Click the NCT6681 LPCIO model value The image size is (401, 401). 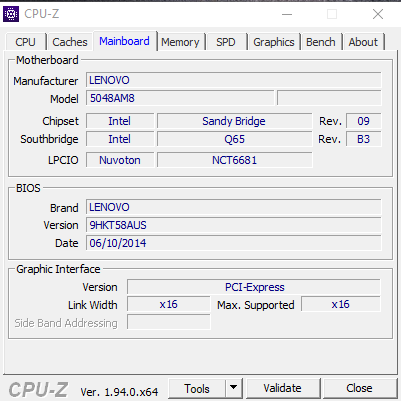pos(235,160)
